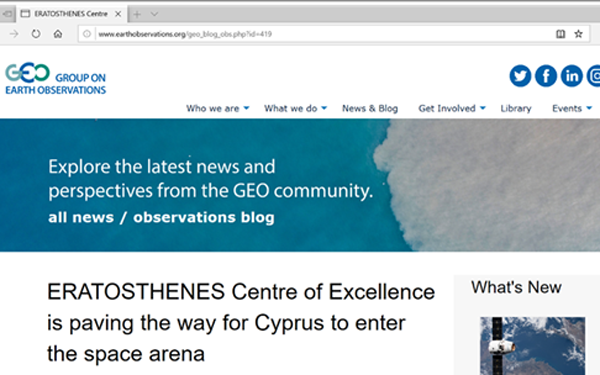Viewport: 600px width, 375px height.
Task: Follow the observations blog link
Action: click(x=204, y=217)
